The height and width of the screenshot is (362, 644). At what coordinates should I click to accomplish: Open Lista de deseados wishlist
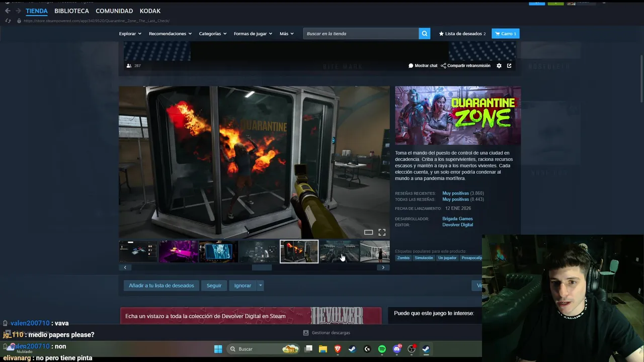pyautogui.click(x=462, y=34)
